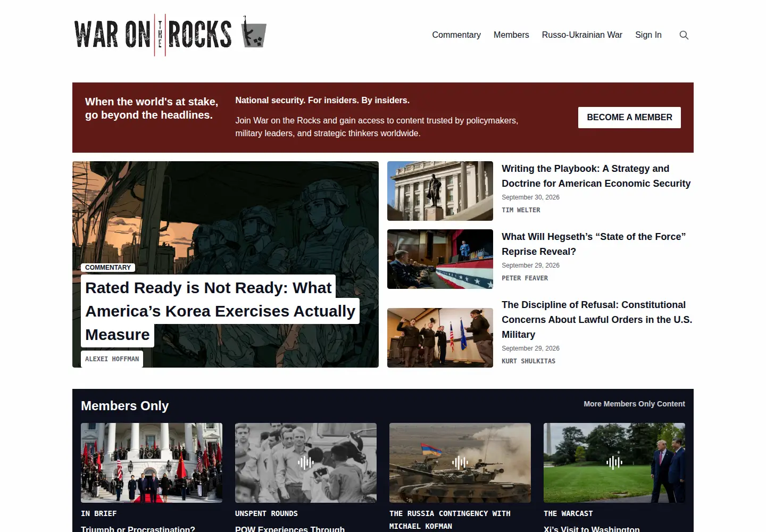This screenshot has height=532, width=766.
Task: Click the Members Only heading
Action: coord(124,406)
